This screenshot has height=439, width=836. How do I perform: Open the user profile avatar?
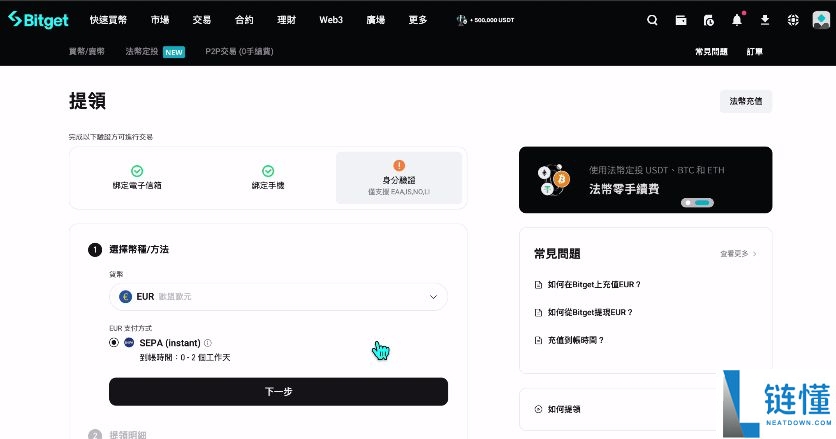click(x=821, y=20)
